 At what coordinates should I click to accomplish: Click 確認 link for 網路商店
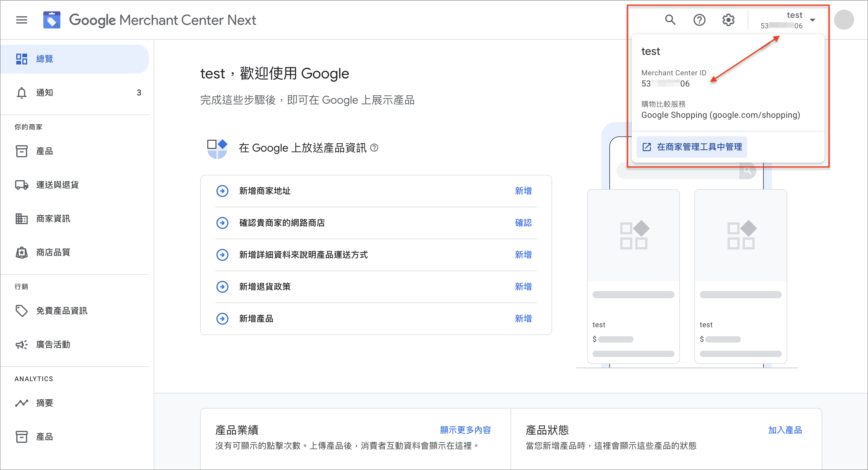523,223
